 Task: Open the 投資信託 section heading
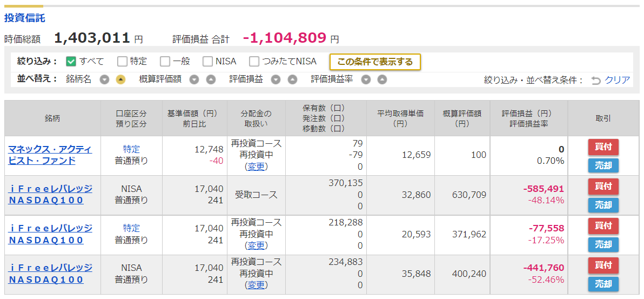click(25, 18)
